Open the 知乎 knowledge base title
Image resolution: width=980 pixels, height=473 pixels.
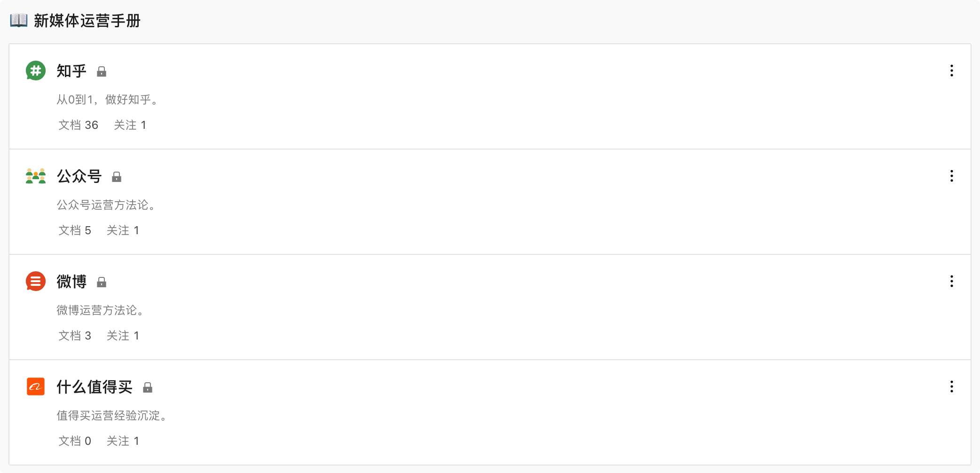pos(71,71)
